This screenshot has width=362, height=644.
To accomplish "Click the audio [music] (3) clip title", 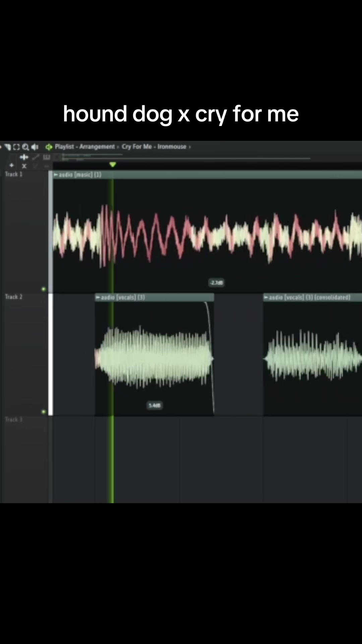I will pyautogui.click(x=80, y=175).
